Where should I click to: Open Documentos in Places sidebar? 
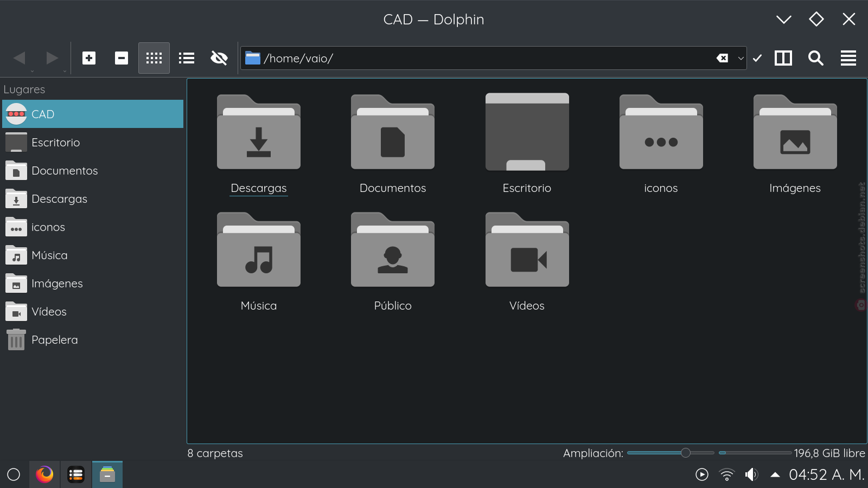(x=93, y=170)
